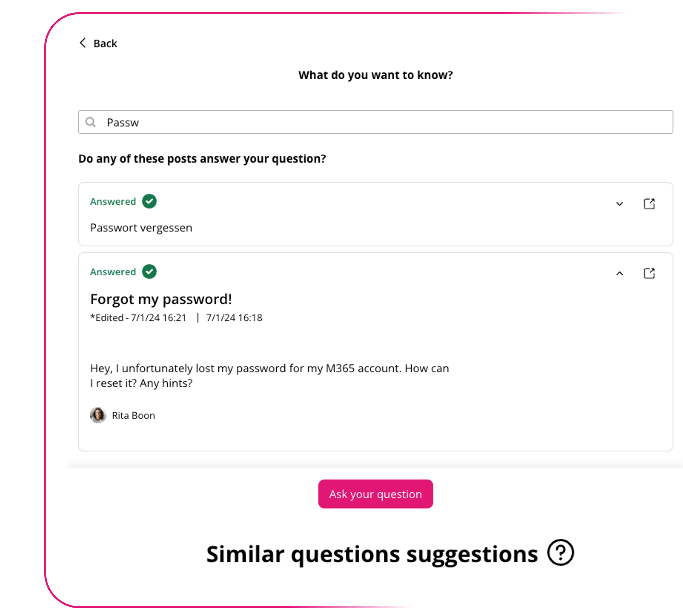
Task: Click green checkmark on 'Forgot my password!' post
Action: (149, 272)
